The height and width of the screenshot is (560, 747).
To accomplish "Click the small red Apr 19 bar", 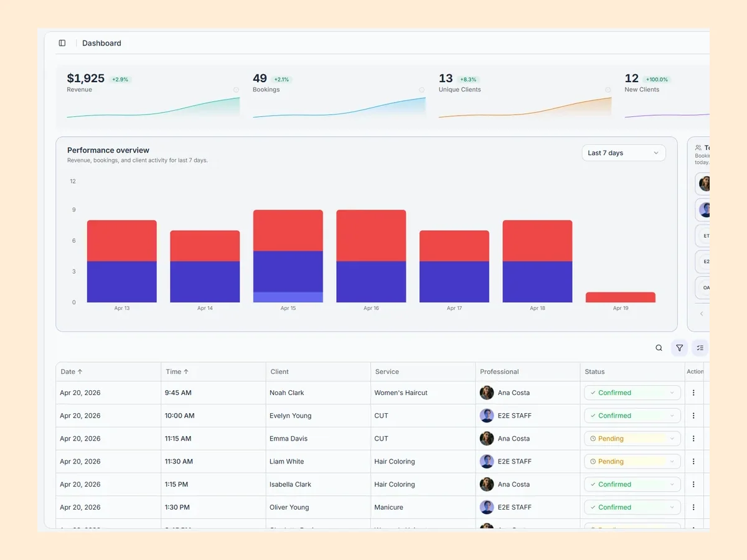I will (621, 297).
